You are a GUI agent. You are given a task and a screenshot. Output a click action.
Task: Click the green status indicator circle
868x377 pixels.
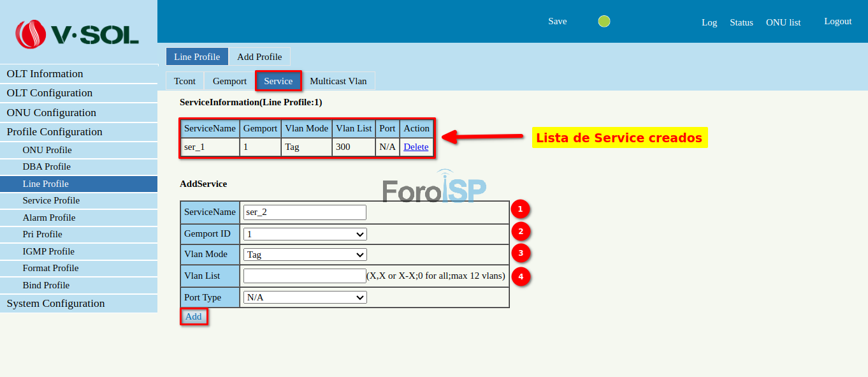point(604,21)
